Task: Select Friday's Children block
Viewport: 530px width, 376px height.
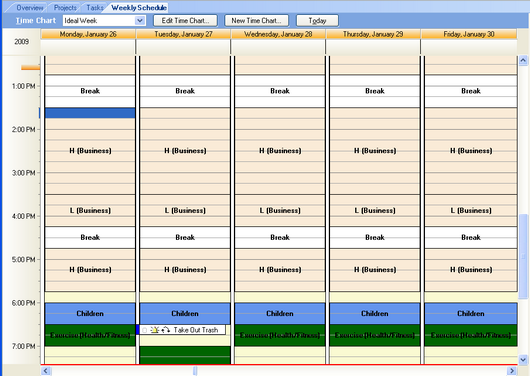Action: [471, 313]
